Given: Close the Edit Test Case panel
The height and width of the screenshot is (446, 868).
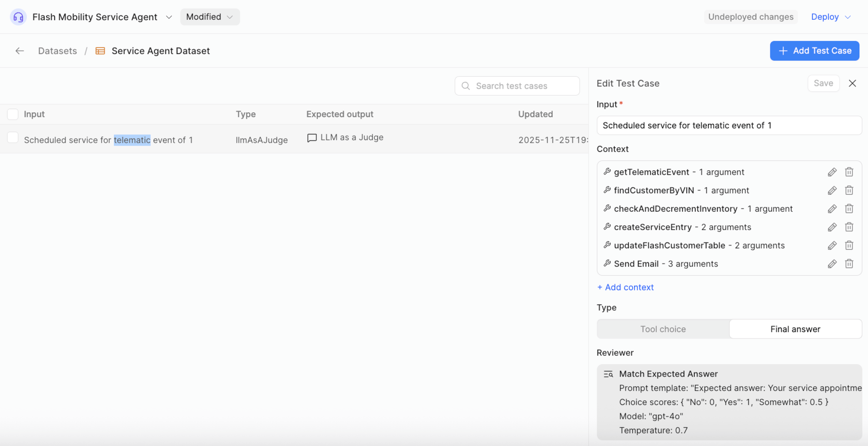Looking at the screenshot, I should (852, 83).
